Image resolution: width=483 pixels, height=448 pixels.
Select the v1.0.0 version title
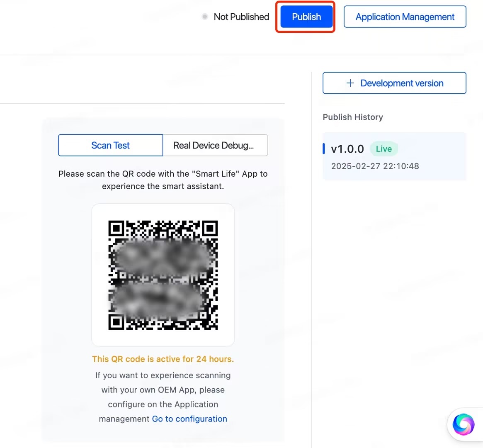(347, 149)
